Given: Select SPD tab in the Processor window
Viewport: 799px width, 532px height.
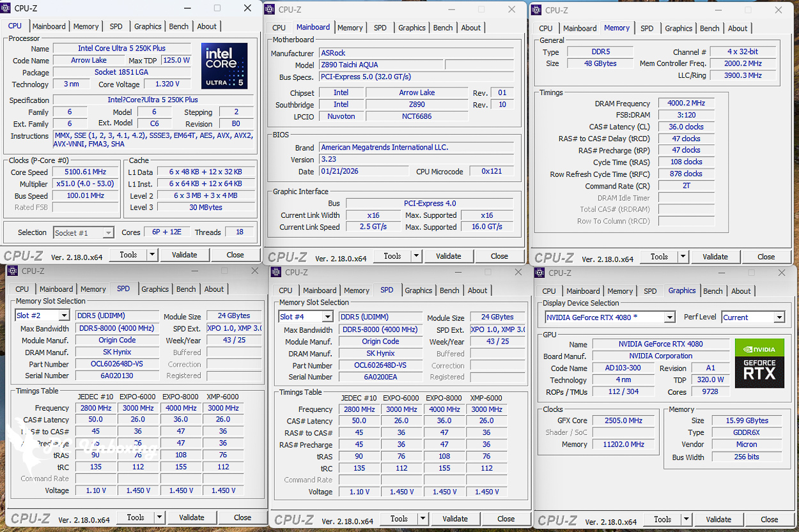Looking at the screenshot, I should tap(116, 26).
